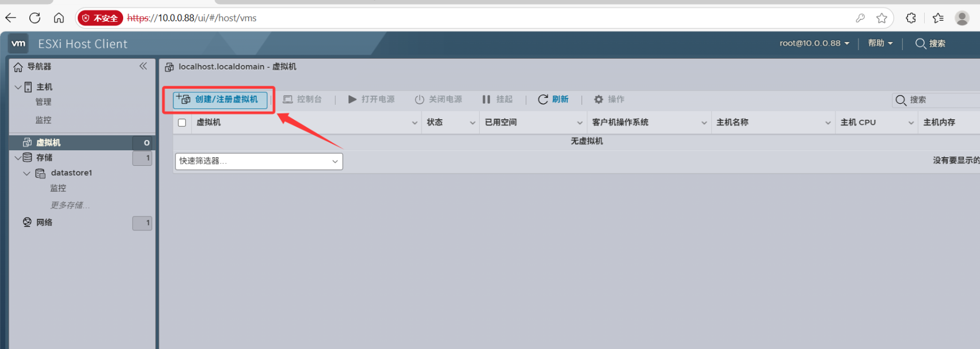Open the quick filter (快速筛选器) dropdown

(259, 161)
